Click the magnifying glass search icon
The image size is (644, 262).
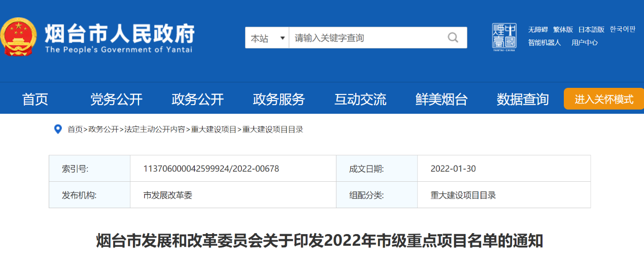point(453,38)
